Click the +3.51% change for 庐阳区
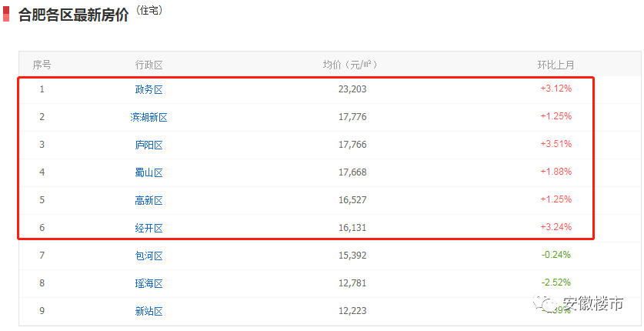The width and height of the screenshot is (644, 331). coord(556,144)
